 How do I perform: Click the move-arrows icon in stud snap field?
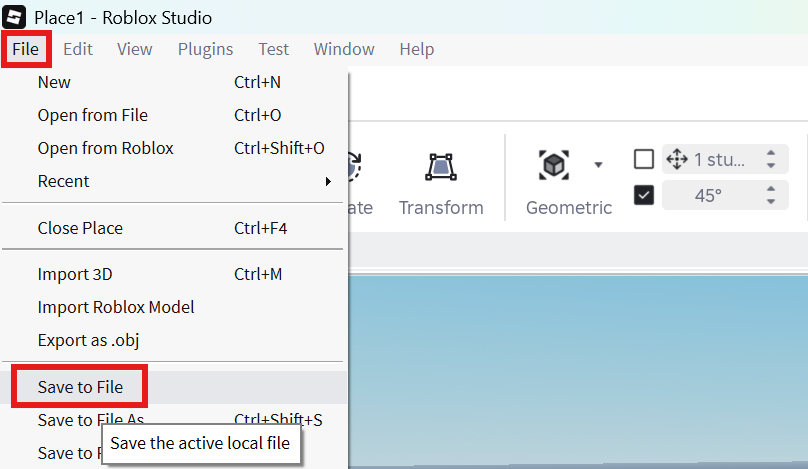click(676, 159)
